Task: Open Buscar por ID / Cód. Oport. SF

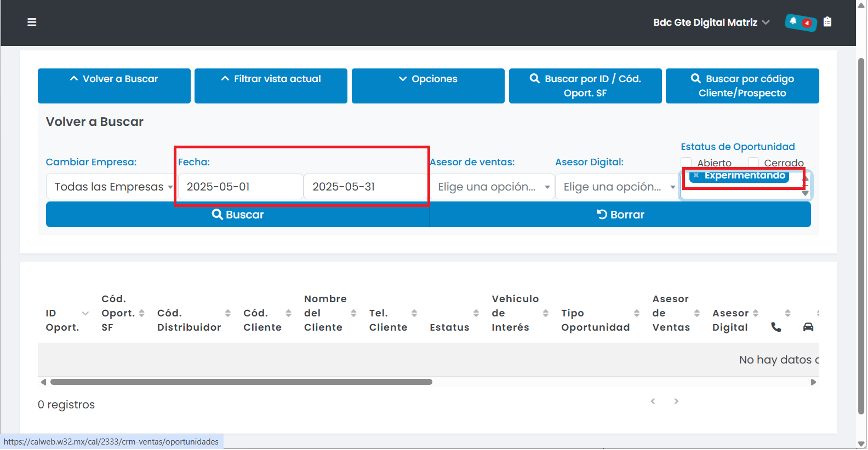Action: (x=585, y=86)
